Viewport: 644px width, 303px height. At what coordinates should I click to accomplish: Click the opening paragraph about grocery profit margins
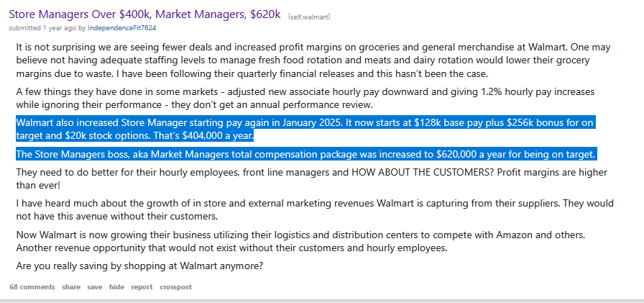313,60
